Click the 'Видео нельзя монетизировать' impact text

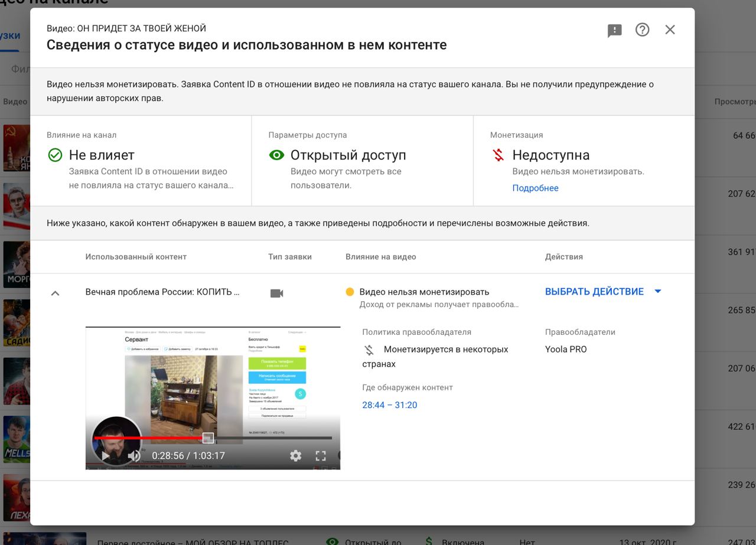[x=424, y=292]
